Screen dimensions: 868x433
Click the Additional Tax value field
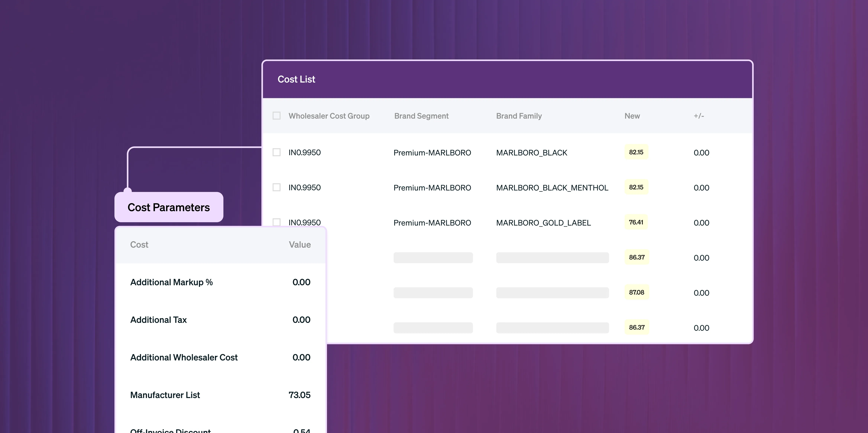click(301, 320)
